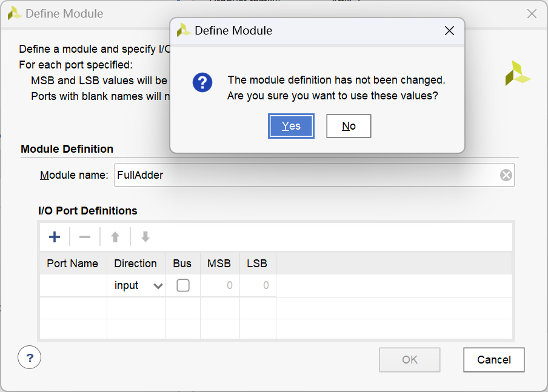Close the confirmation popup with X

[x=449, y=31]
